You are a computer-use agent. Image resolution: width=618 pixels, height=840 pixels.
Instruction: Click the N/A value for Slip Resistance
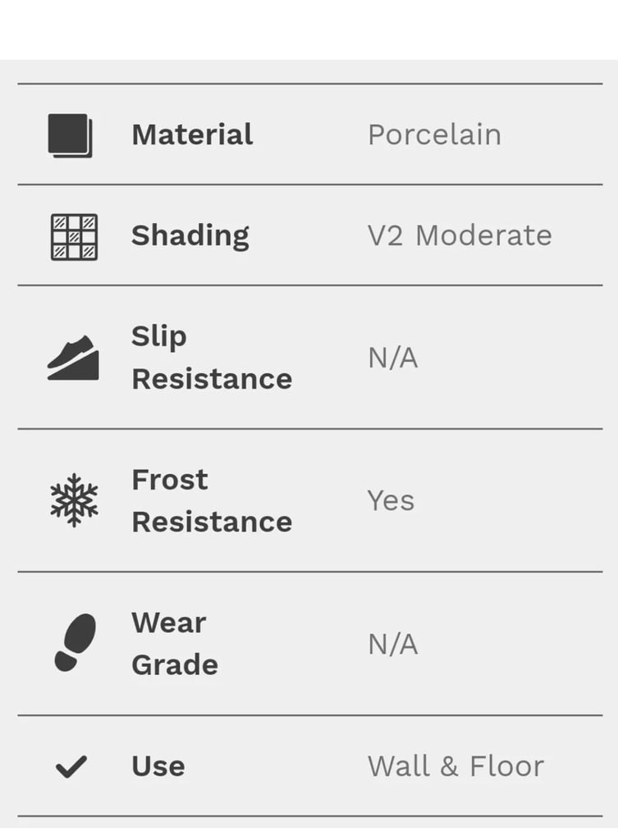pos(393,358)
